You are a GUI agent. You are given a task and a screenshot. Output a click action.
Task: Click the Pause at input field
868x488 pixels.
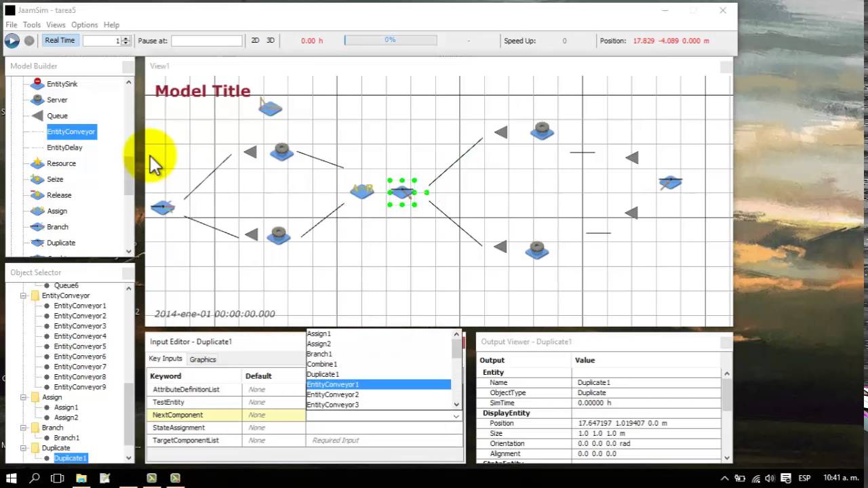pyautogui.click(x=207, y=41)
